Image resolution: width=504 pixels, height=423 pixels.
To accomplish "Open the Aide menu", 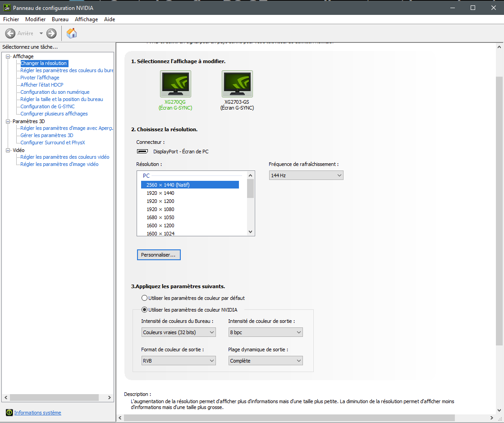I will click(x=109, y=19).
